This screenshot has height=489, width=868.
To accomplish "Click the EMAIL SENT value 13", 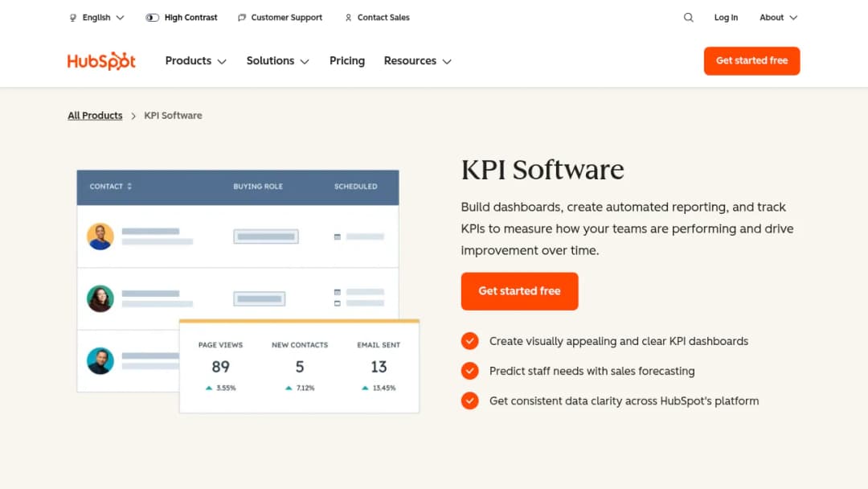I will click(379, 368).
